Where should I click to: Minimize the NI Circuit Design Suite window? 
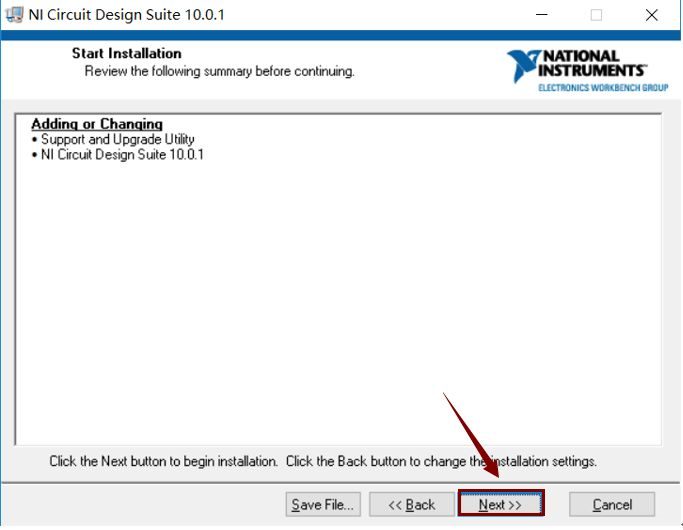[x=541, y=15]
